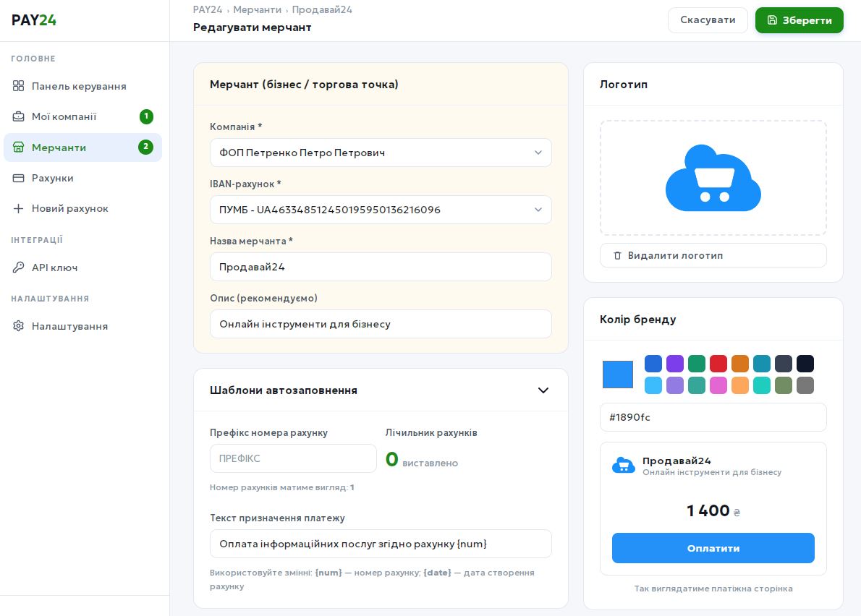Save merchant with Зберегти button

click(x=799, y=20)
